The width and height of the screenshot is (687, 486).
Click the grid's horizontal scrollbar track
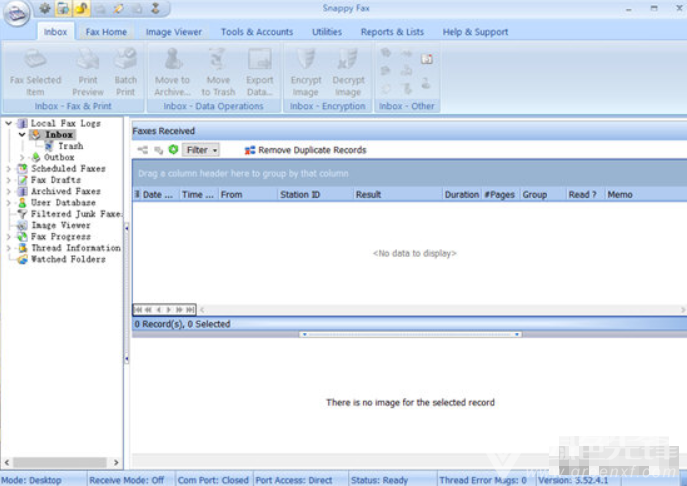(443, 310)
